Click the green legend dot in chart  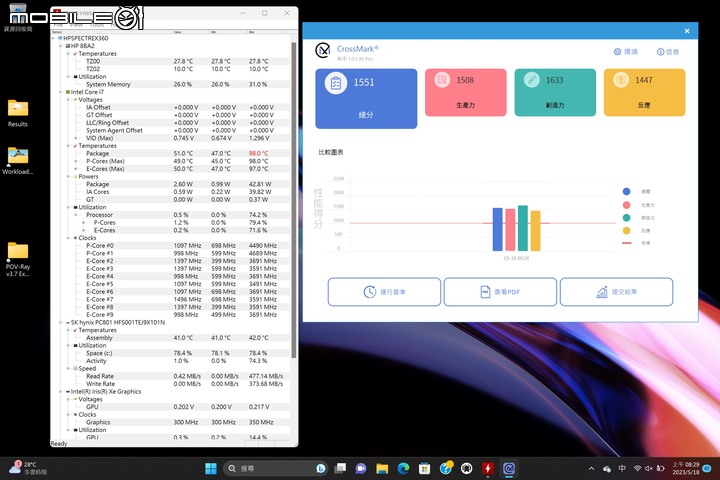(x=626, y=218)
